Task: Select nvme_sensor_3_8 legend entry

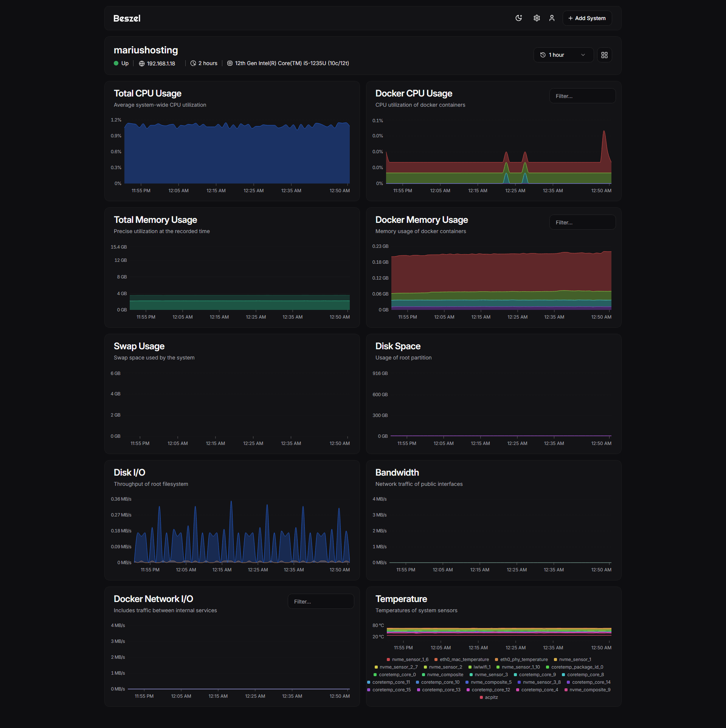Action: [x=539, y=682]
